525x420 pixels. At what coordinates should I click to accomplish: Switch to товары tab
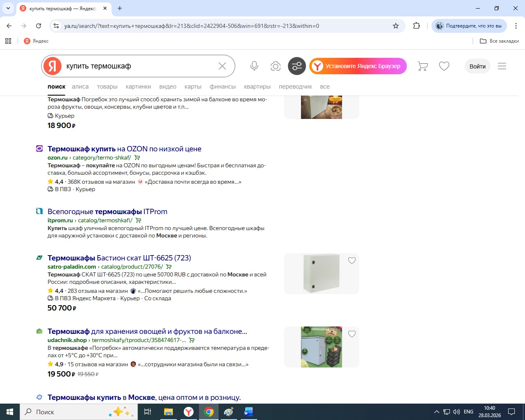[x=107, y=87]
